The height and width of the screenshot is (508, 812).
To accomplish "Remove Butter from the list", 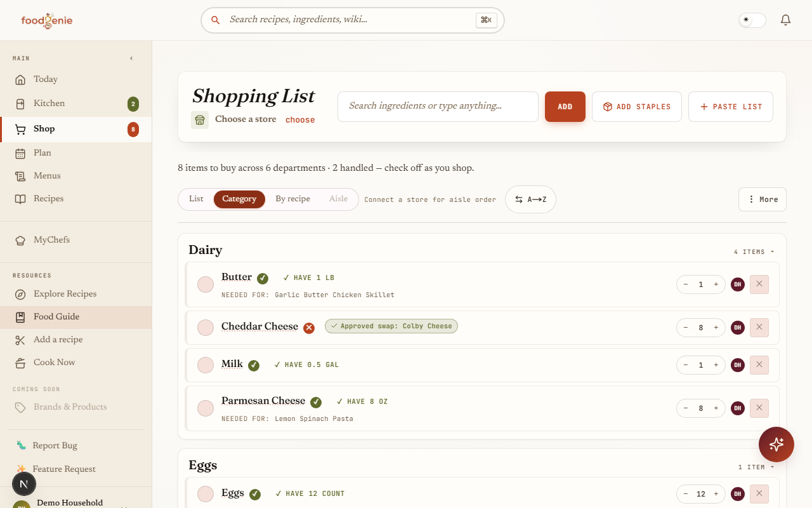I will click(x=759, y=284).
